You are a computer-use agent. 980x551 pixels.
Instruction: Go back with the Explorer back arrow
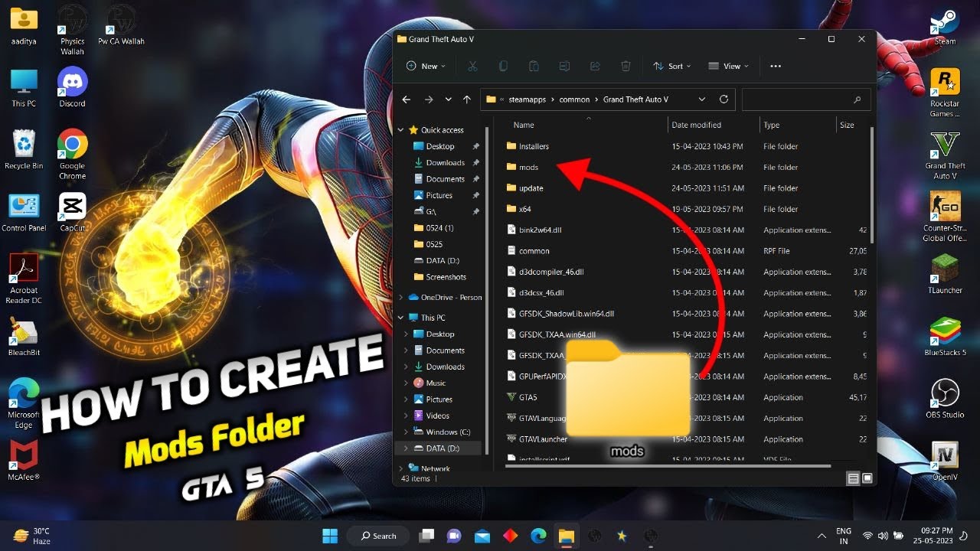407,99
